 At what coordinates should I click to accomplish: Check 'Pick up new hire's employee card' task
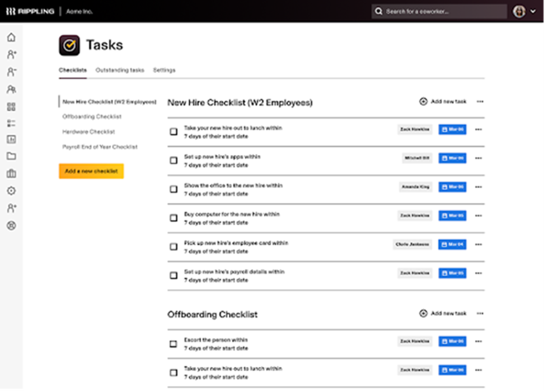[x=174, y=246]
